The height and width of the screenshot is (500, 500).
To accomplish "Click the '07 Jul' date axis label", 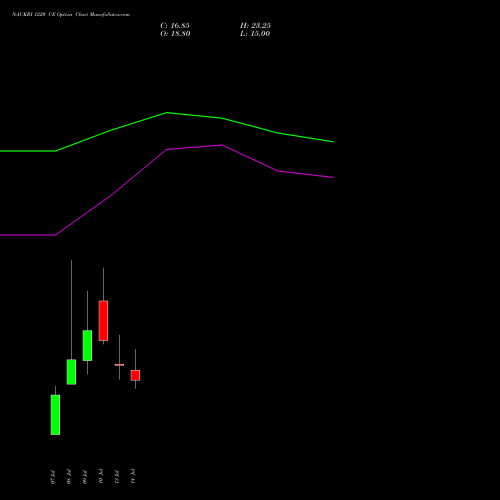I will click(53, 477).
